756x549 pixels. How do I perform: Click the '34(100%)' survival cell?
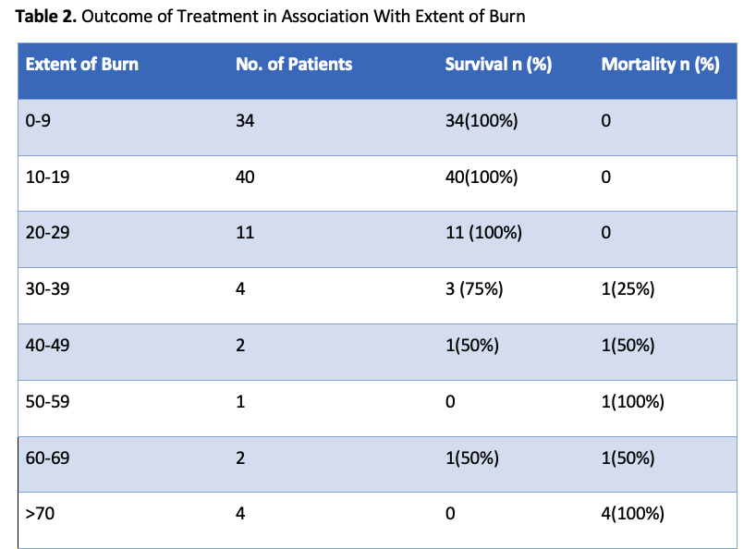pyautogui.click(x=482, y=120)
